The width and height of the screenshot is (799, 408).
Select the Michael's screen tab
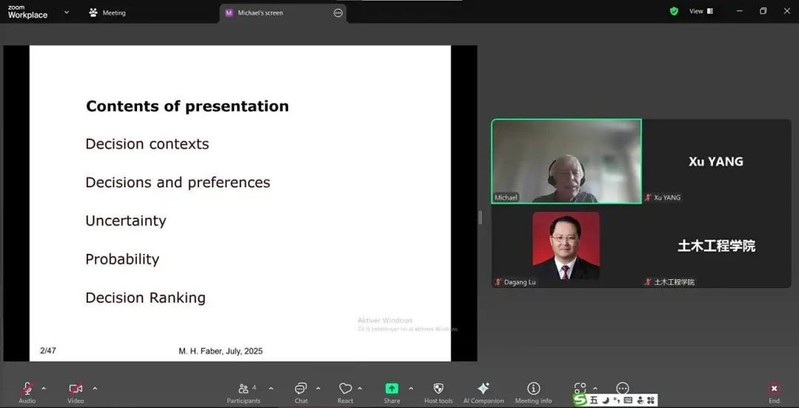point(270,13)
